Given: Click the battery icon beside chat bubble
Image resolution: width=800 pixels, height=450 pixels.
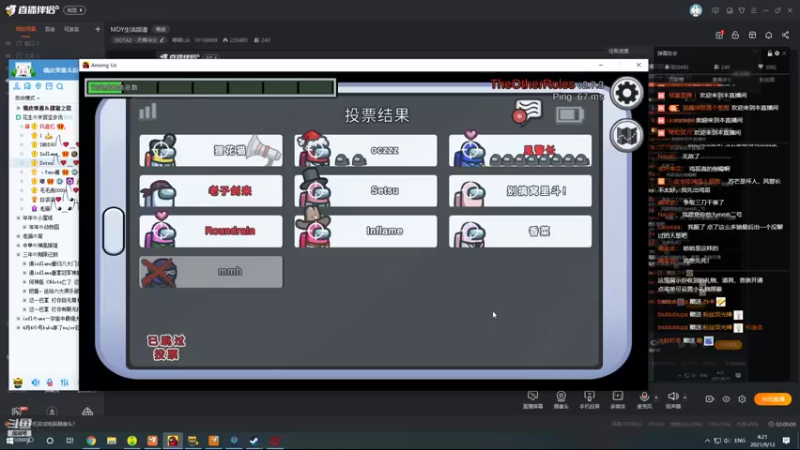Looking at the screenshot, I should point(569,114).
